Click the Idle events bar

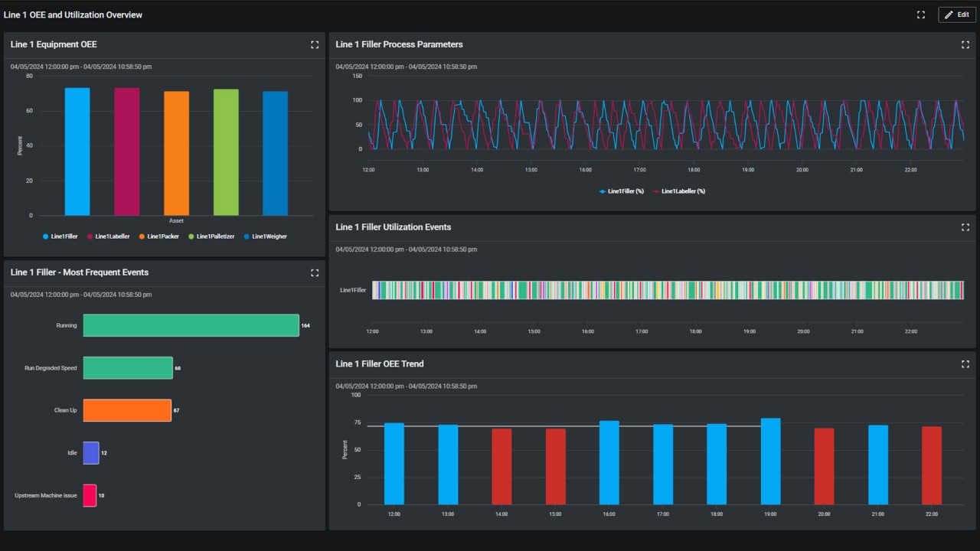pos(91,453)
